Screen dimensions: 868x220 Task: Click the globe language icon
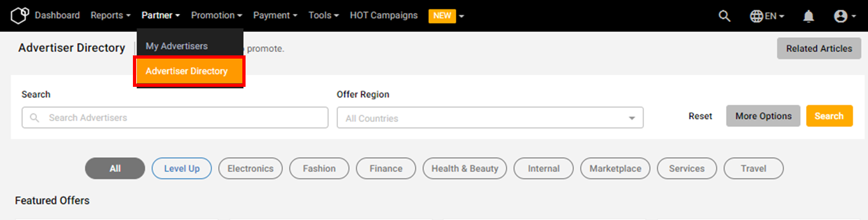(756, 16)
